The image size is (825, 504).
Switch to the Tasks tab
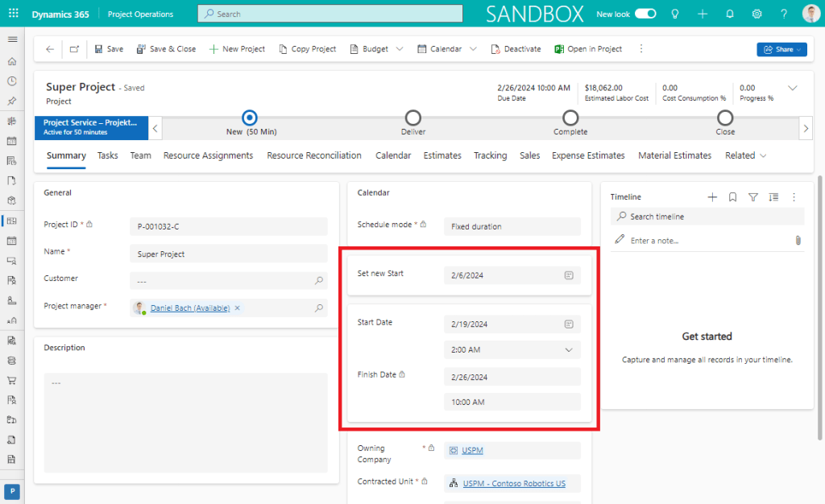coord(108,155)
